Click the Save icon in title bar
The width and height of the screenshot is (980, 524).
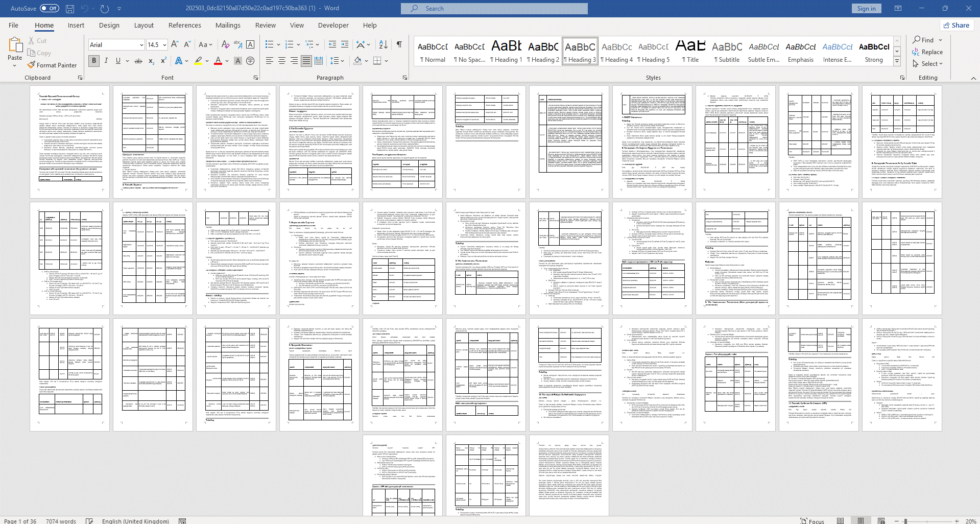[70, 9]
